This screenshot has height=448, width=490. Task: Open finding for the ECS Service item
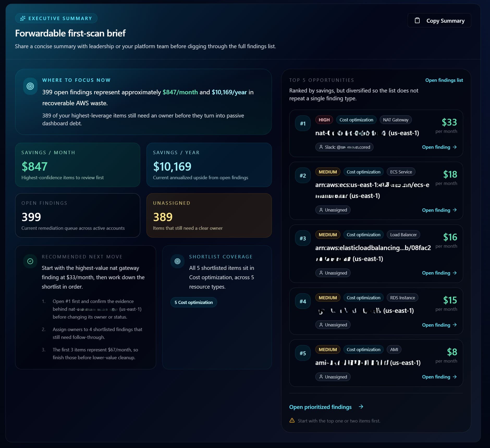(x=439, y=210)
